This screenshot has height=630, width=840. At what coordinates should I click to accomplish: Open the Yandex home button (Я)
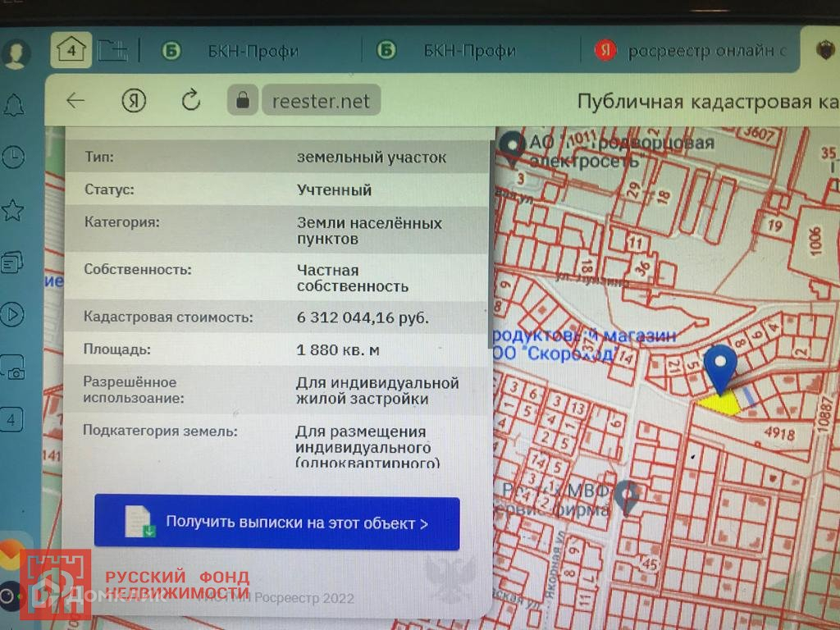pyautogui.click(x=134, y=100)
